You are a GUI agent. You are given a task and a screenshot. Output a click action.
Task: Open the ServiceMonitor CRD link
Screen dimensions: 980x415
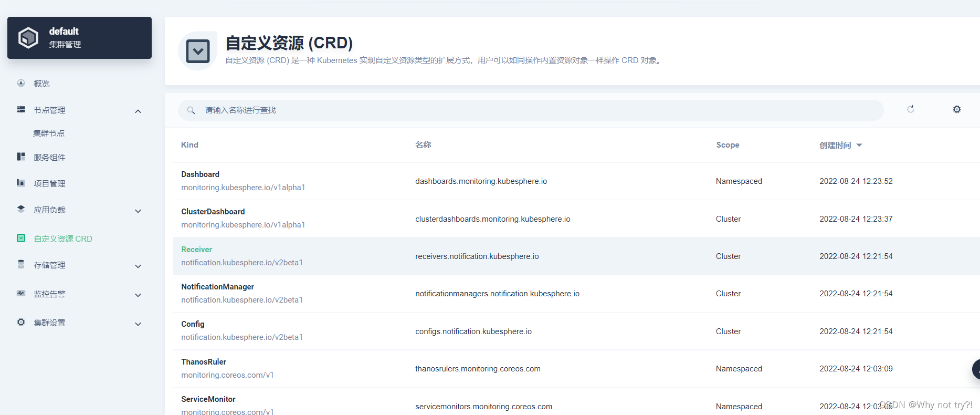[x=208, y=399]
